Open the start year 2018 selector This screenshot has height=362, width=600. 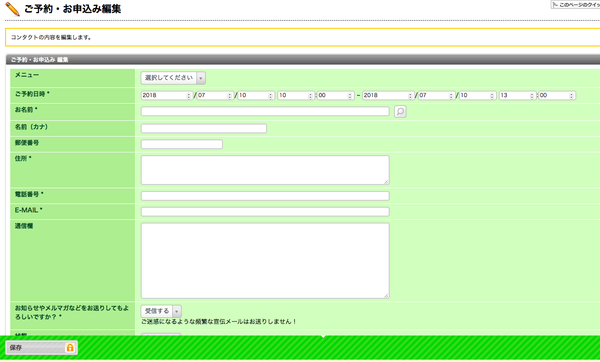coord(166,95)
